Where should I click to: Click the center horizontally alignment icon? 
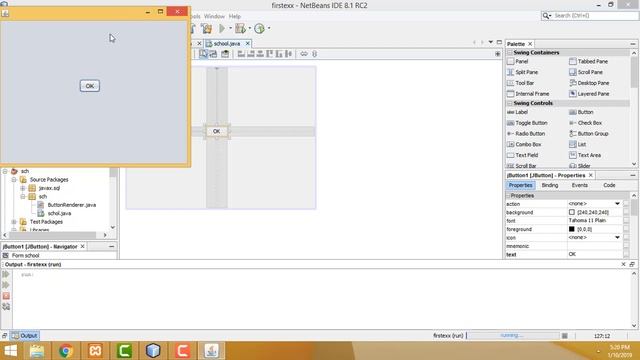(260, 54)
